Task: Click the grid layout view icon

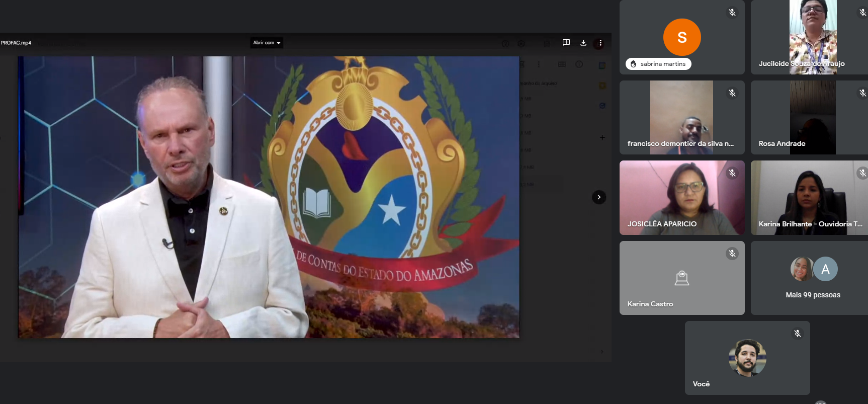Action: tap(562, 64)
